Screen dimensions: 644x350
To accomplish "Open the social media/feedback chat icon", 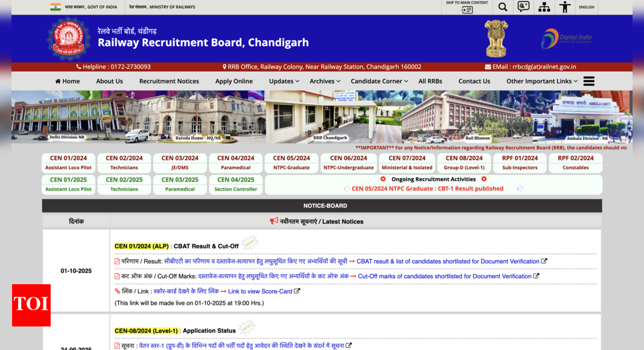I will tap(523, 7).
